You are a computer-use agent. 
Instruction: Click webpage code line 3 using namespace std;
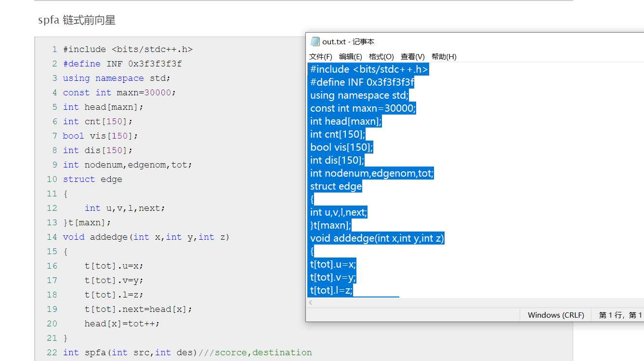click(x=117, y=78)
